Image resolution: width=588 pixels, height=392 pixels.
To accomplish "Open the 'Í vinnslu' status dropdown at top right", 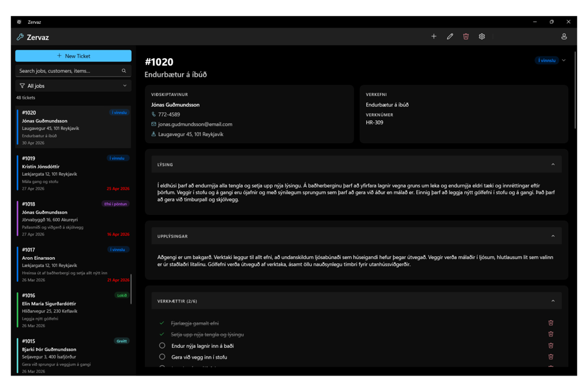I will click(550, 61).
